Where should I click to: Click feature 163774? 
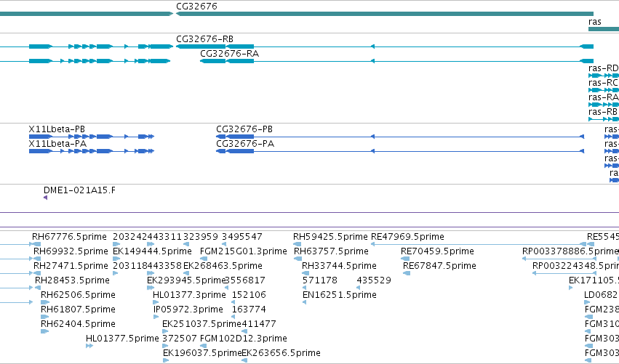tap(249, 310)
